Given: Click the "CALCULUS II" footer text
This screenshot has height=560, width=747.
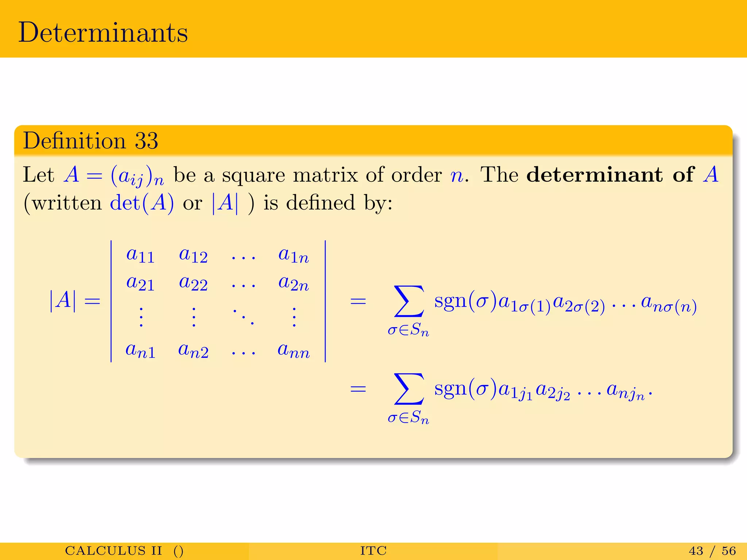Looking at the screenshot, I should [113, 551].
